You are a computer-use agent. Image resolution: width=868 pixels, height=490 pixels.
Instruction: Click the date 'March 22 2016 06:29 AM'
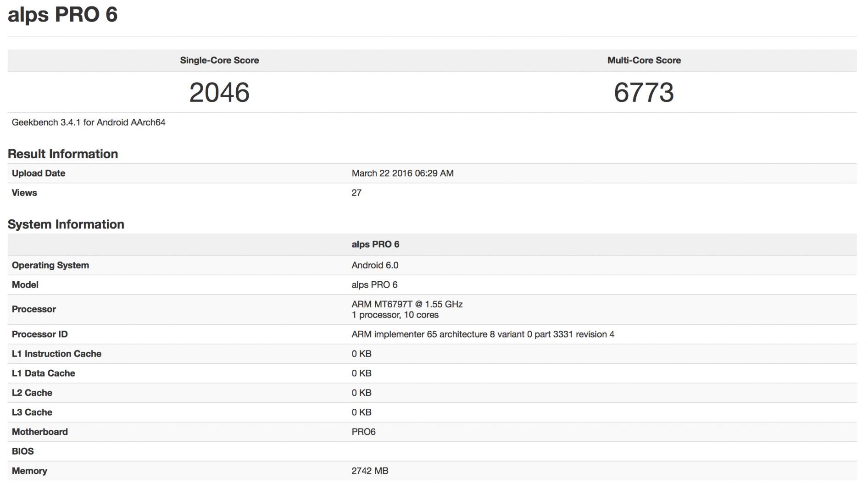402,173
